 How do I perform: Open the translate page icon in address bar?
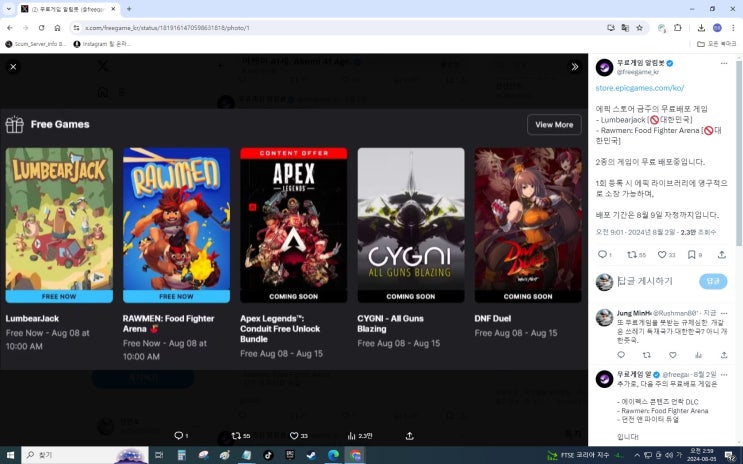(625, 28)
